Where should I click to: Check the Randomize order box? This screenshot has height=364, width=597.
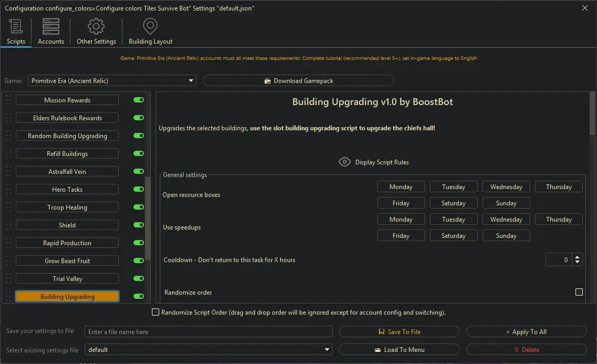point(579,292)
